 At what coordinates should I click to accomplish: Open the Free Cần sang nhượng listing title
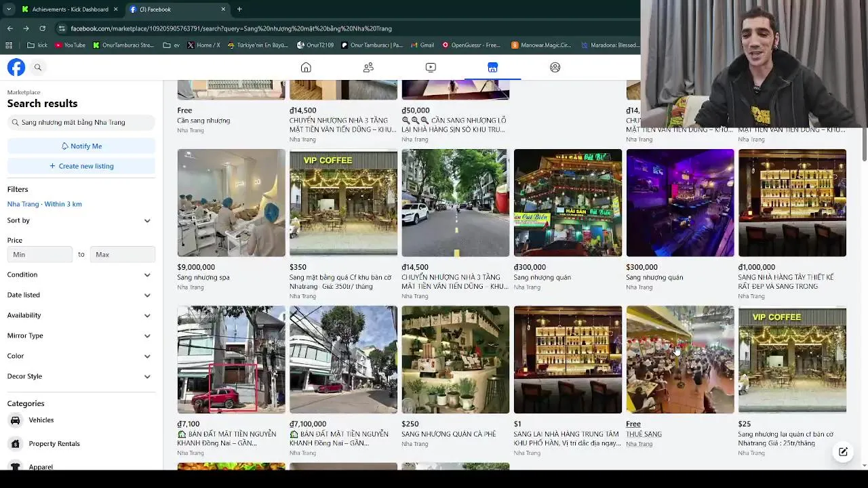coord(203,121)
